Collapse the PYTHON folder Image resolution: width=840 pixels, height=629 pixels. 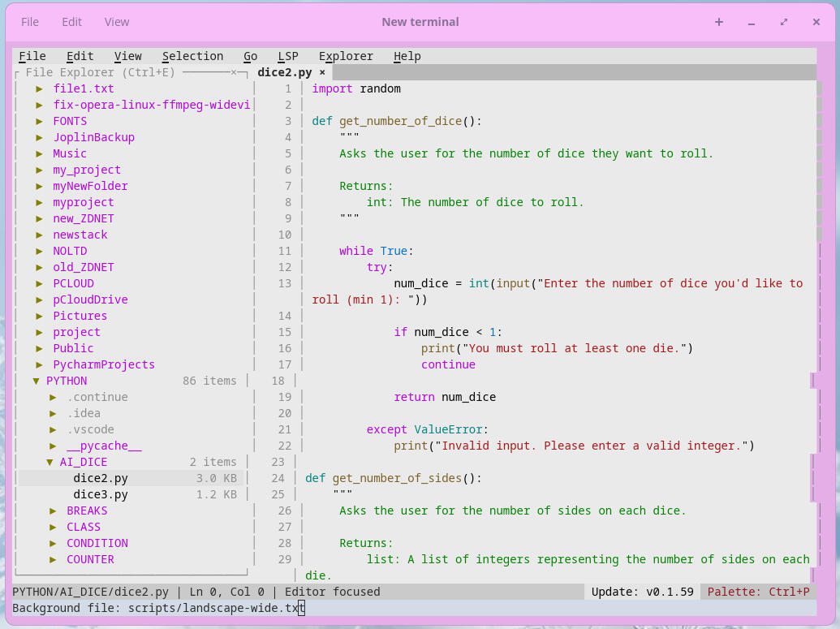point(36,381)
